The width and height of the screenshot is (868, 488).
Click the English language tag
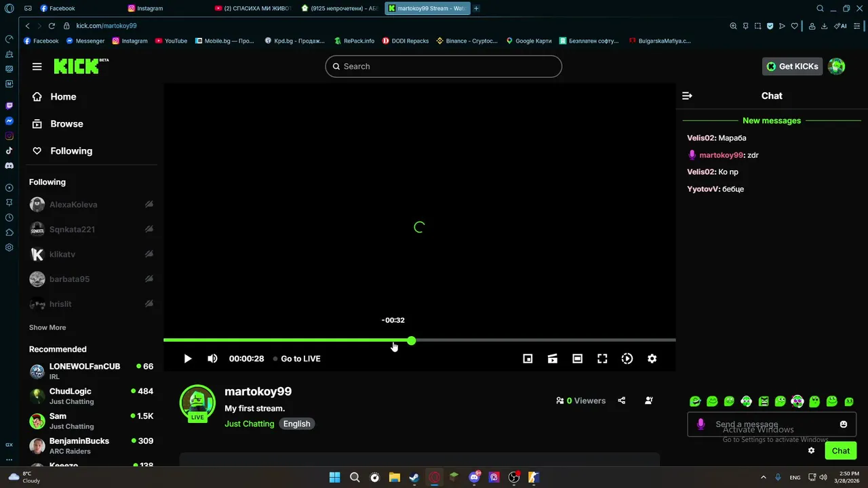click(297, 424)
